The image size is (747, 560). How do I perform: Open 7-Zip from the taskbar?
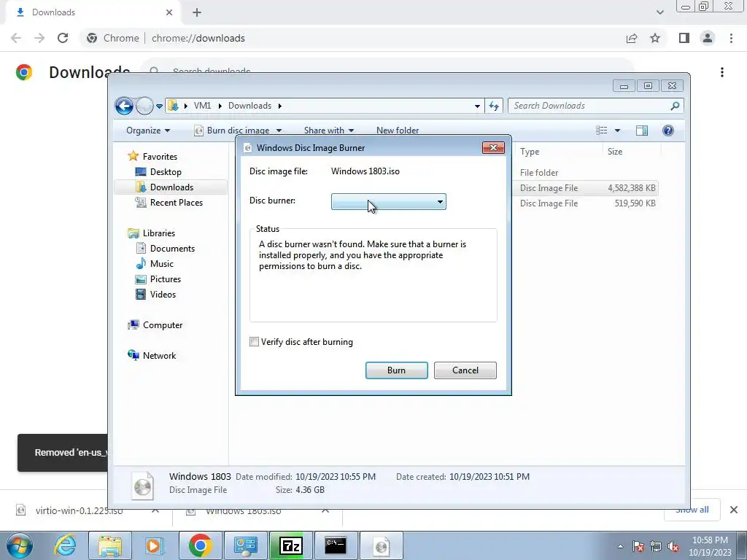(290, 545)
